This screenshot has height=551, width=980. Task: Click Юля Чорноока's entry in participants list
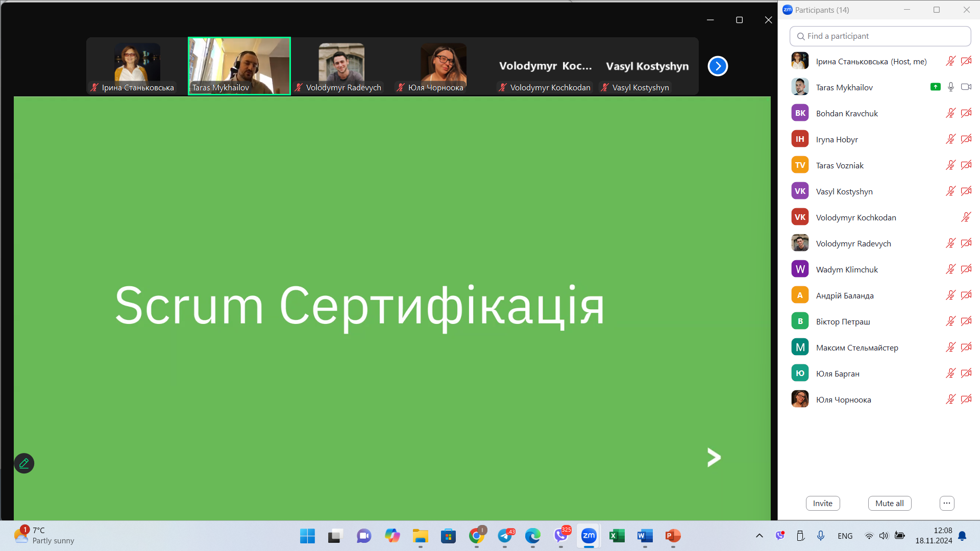point(843,399)
